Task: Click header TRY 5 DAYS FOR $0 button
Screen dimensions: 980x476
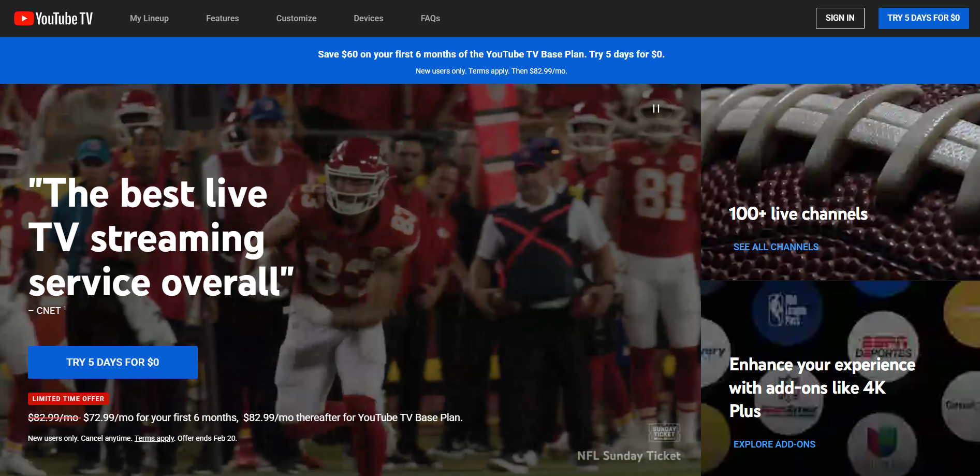Action: tap(924, 18)
